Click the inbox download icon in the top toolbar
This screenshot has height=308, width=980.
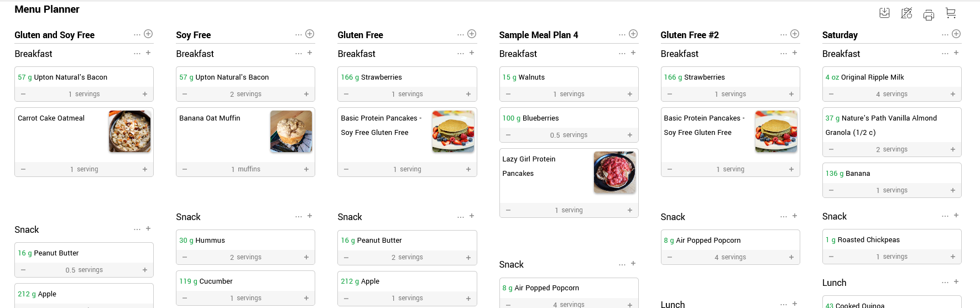pos(884,13)
